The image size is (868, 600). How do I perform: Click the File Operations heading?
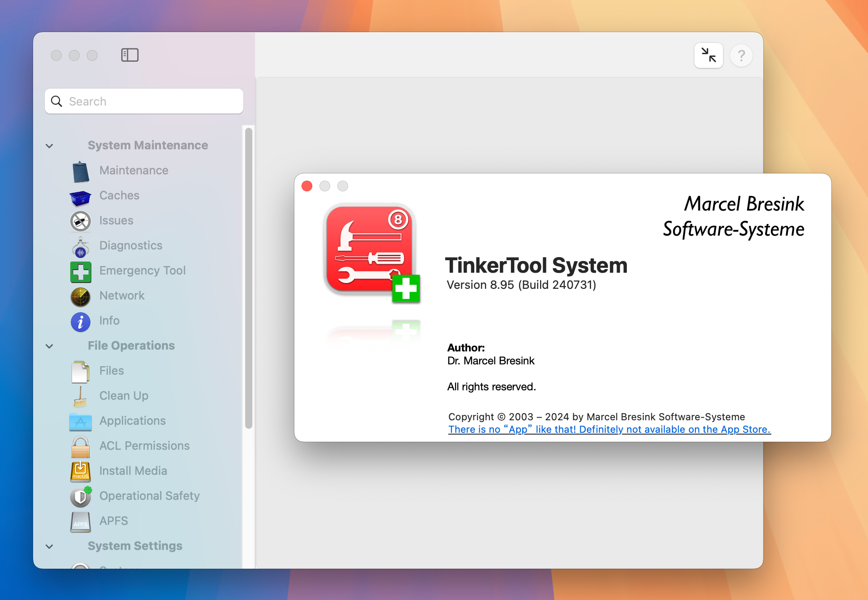click(x=131, y=346)
